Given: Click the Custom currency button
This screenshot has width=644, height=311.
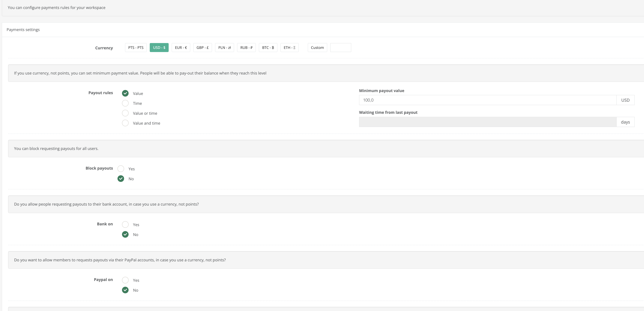Looking at the screenshot, I should click(x=317, y=48).
